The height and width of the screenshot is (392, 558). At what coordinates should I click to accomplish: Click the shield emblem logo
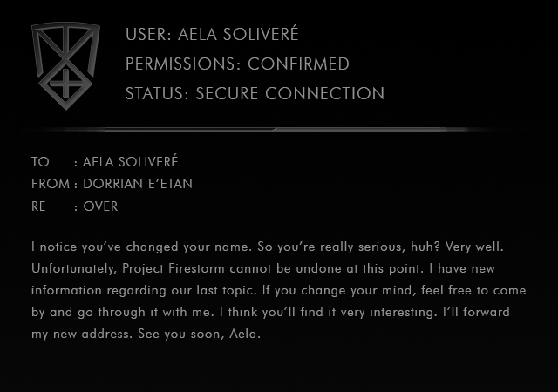pyautogui.click(x=65, y=66)
